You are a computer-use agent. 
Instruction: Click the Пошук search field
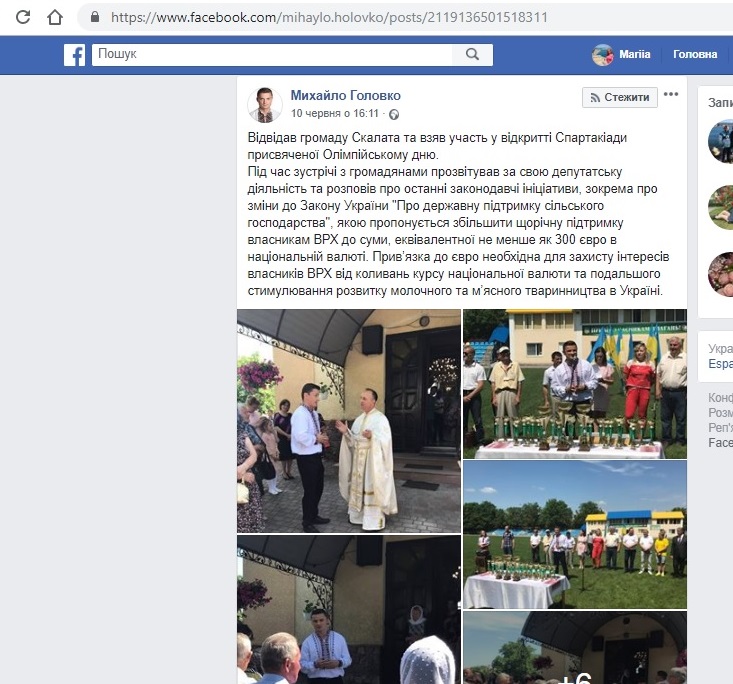point(272,55)
